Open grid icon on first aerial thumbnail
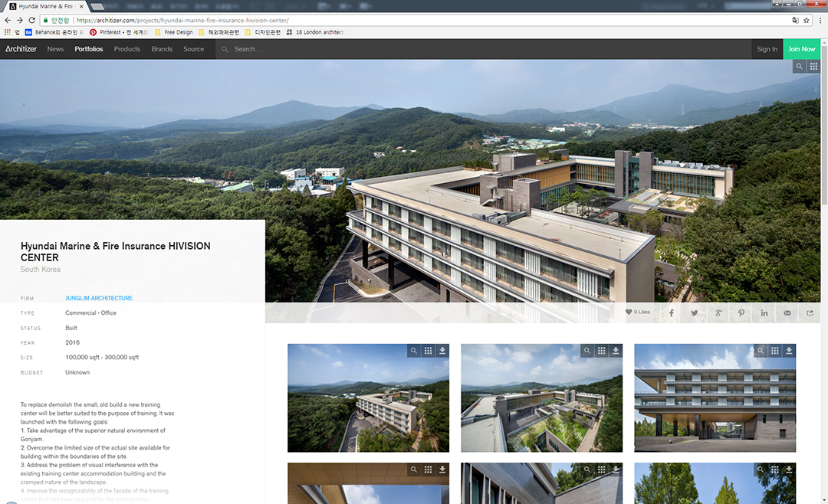828x504 pixels. point(429,350)
